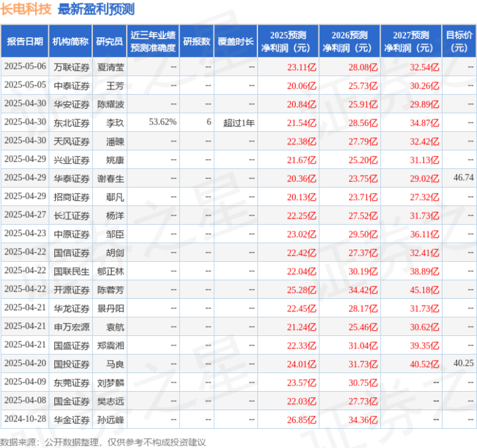The image size is (477, 448).
Task: Select the 万联证券 institution cell
Action: [x=72, y=67]
